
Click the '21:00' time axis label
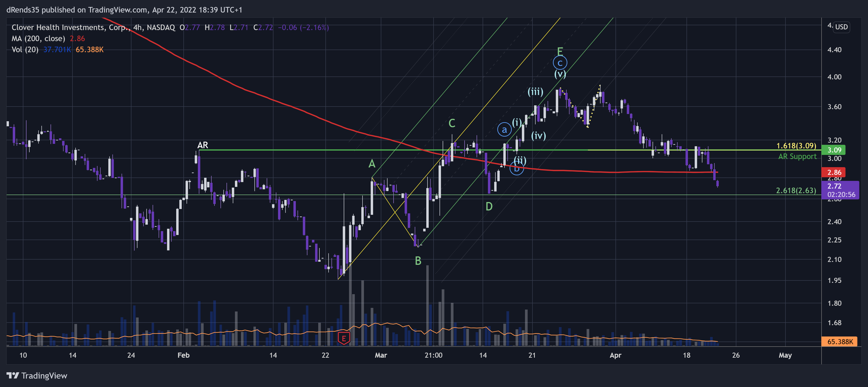click(433, 355)
